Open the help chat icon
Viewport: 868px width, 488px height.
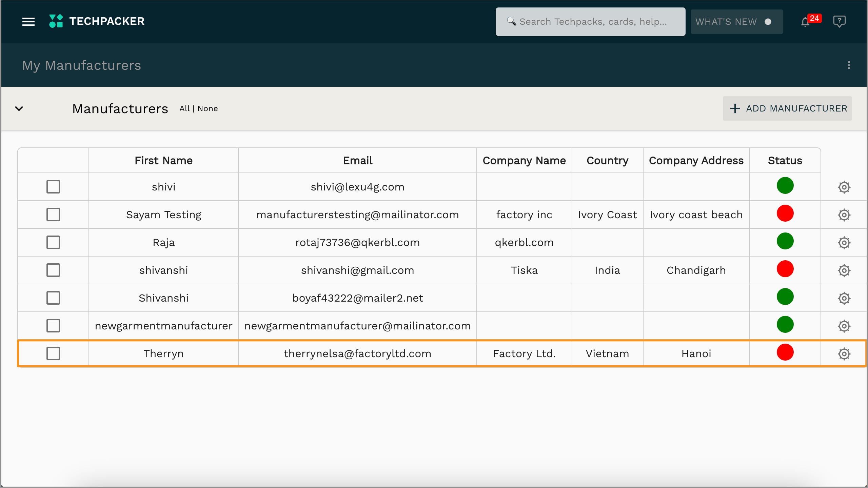pyautogui.click(x=839, y=21)
